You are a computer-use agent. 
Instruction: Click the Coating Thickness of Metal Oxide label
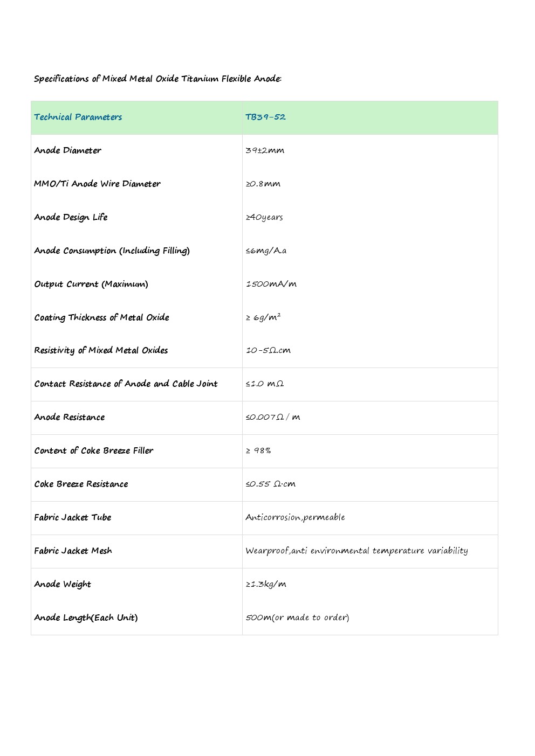pos(101,317)
